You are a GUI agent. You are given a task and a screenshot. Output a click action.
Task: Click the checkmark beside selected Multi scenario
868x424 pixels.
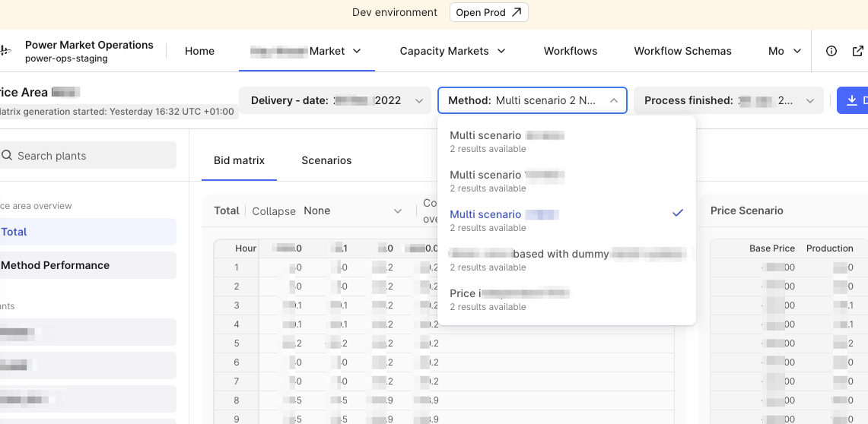click(x=678, y=214)
